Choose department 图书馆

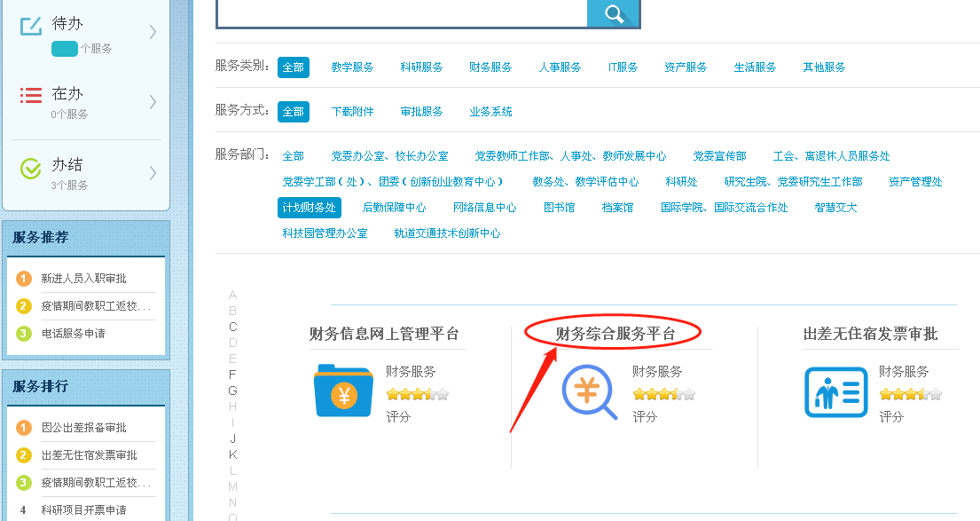[x=559, y=207]
